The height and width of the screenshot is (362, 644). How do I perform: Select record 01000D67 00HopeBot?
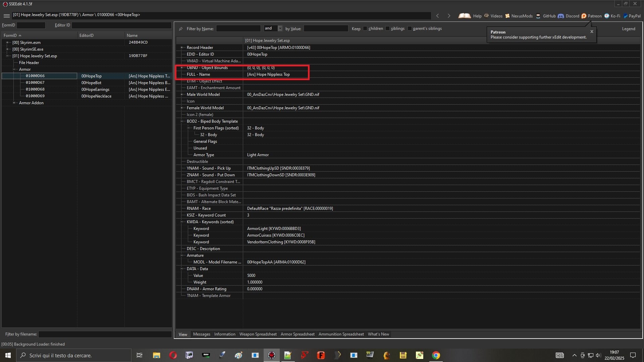87,83
